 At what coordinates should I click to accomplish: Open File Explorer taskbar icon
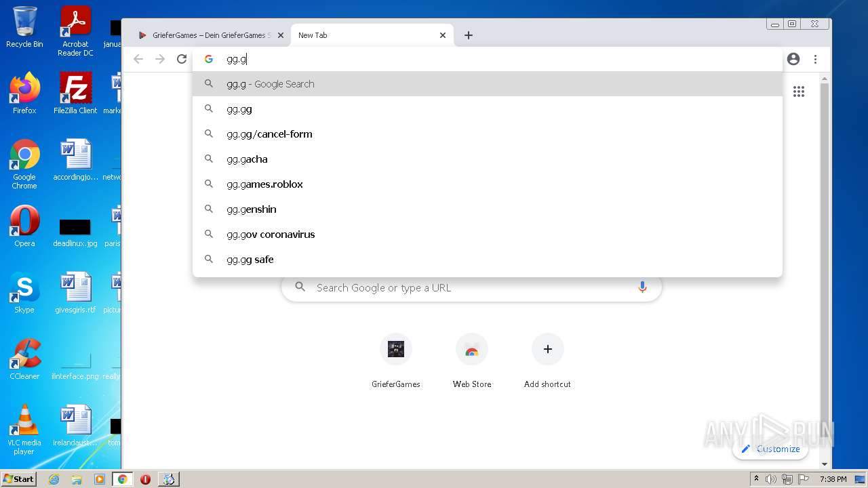click(x=77, y=479)
